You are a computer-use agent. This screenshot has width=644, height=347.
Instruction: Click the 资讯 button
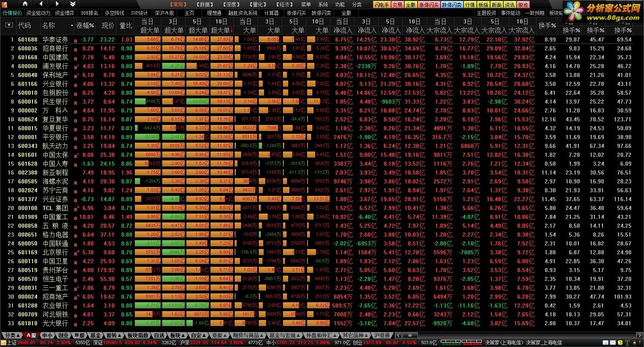pyautogui.click(x=510, y=5)
